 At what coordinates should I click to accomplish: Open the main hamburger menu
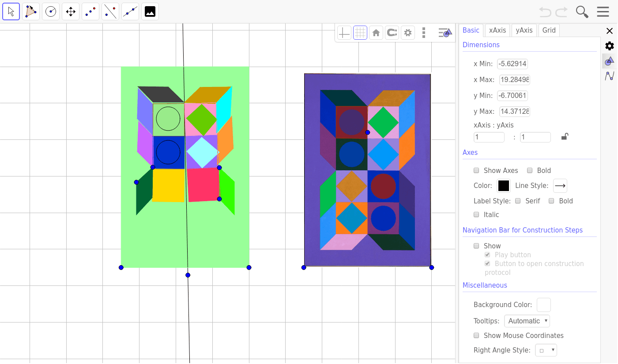[x=603, y=12]
